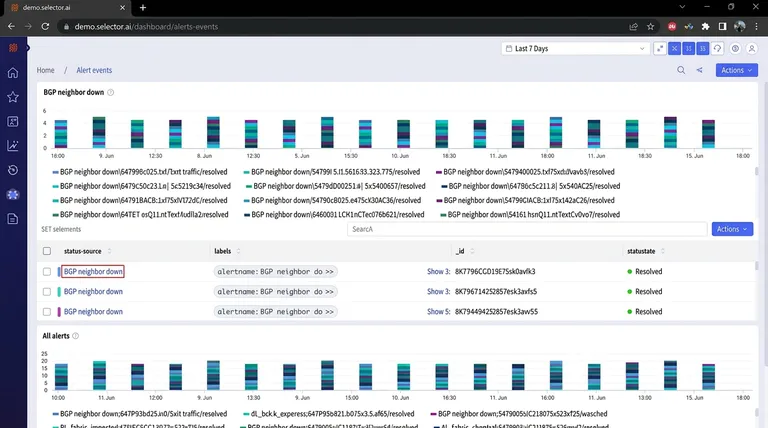
Task: Open second BGP neighbor down link
Action: pyautogui.click(x=93, y=291)
